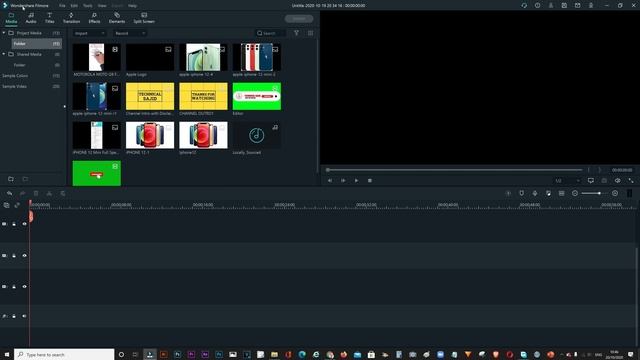Open the Split Screen tab
The height and width of the screenshot is (360, 640).
tap(144, 18)
